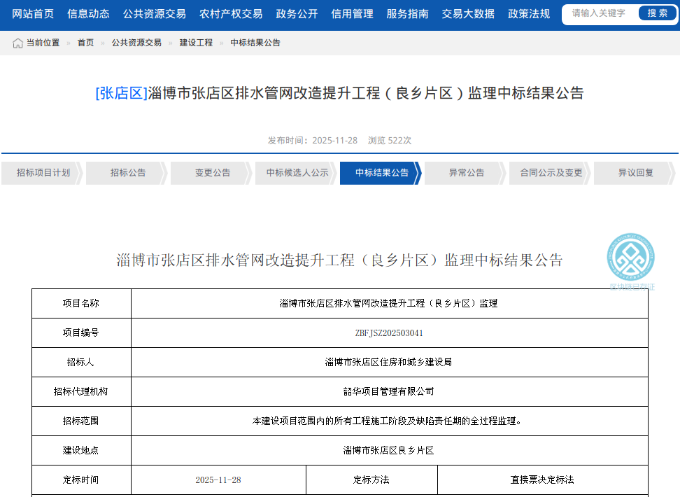This screenshot has height=497, width=680.
Task: Switch to 招标项目计划 step tab
Action: coord(43,173)
